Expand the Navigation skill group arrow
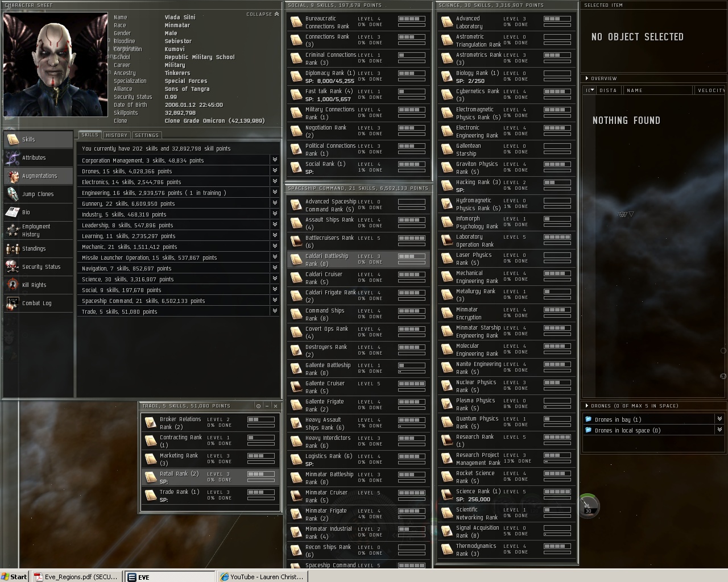 point(275,268)
